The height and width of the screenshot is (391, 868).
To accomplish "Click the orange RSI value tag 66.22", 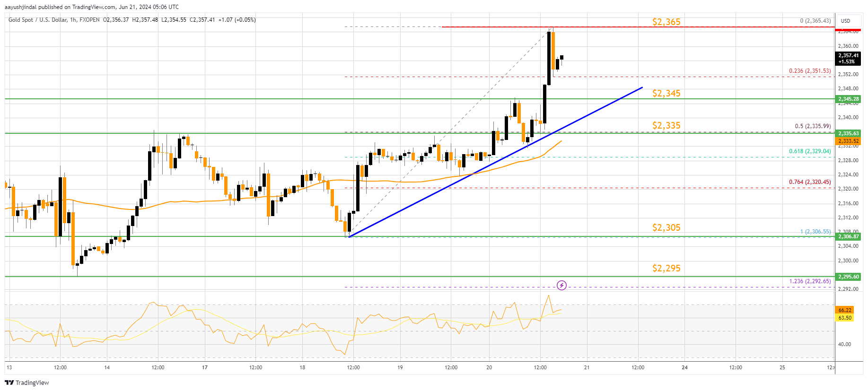I will tap(845, 310).
